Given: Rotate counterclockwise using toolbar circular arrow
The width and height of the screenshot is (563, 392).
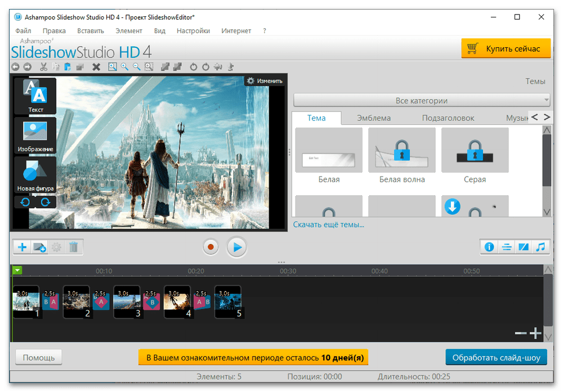Looking at the screenshot, I should point(194,67).
